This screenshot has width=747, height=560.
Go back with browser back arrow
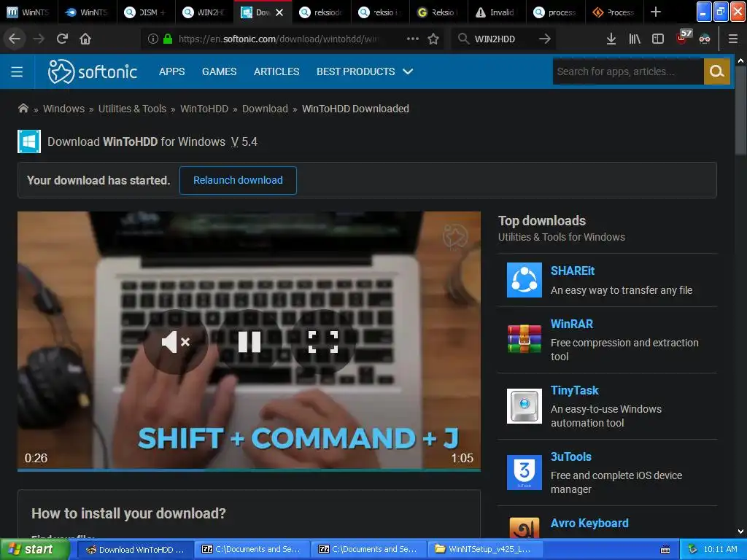15,39
